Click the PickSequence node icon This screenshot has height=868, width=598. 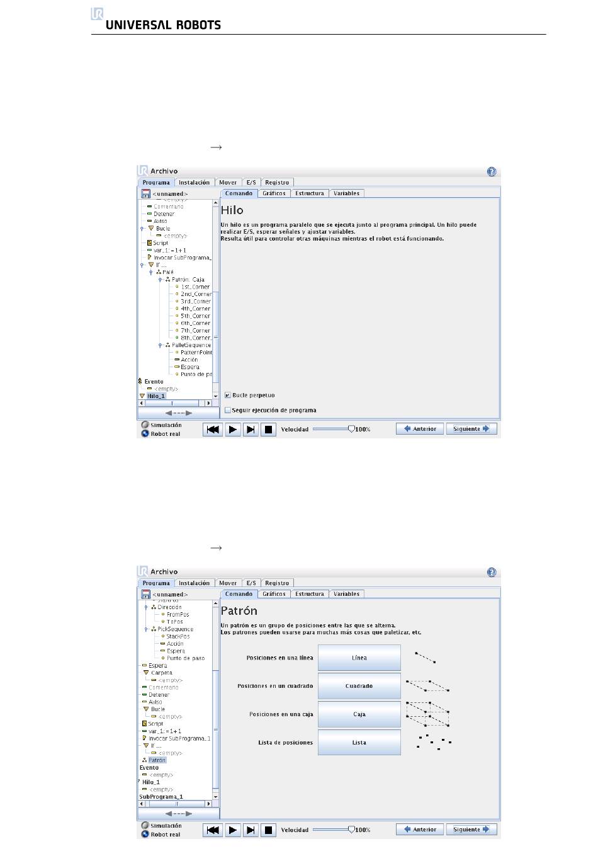pyautogui.click(x=154, y=629)
